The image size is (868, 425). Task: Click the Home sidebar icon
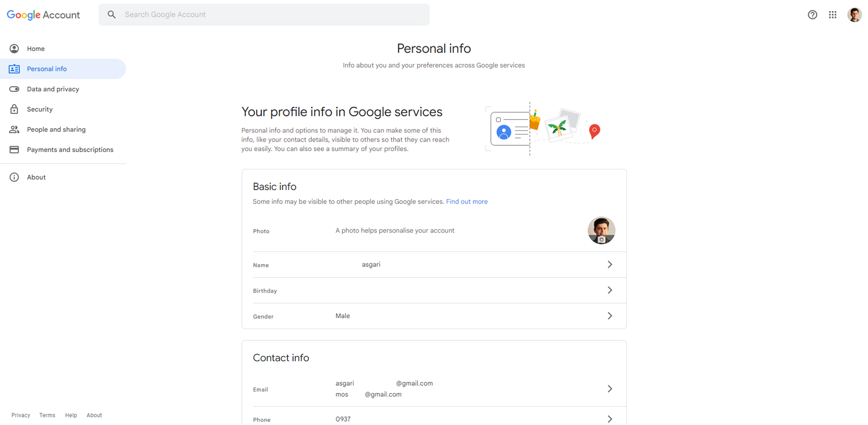click(x=14, y=48)
